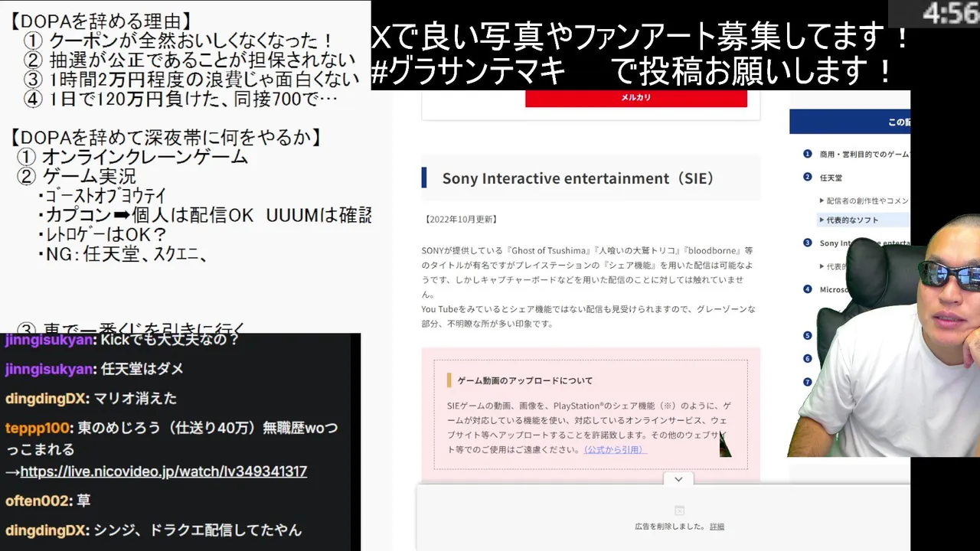The width and height of the screenshot is (980, 551).
Task: Click the Sony Interactive entertainment (SIE) heading
Action: [578, 178]
